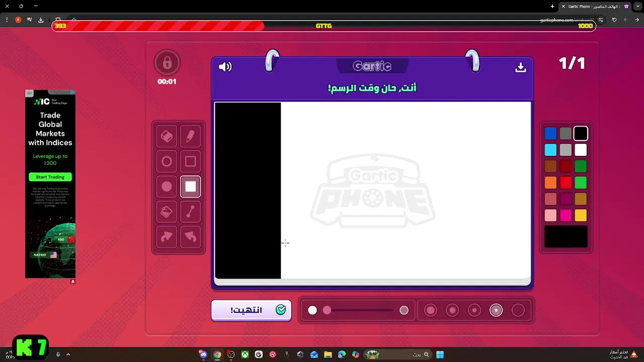Expand the system tray hidden icons arrow
Screen dimensions: 644x362
[68, 354]
